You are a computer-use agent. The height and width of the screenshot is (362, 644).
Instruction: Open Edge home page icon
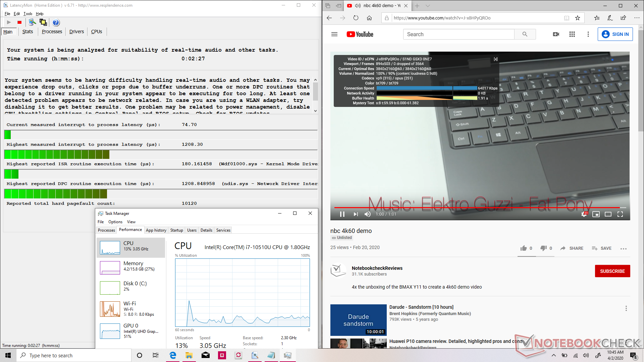[369, 18]
